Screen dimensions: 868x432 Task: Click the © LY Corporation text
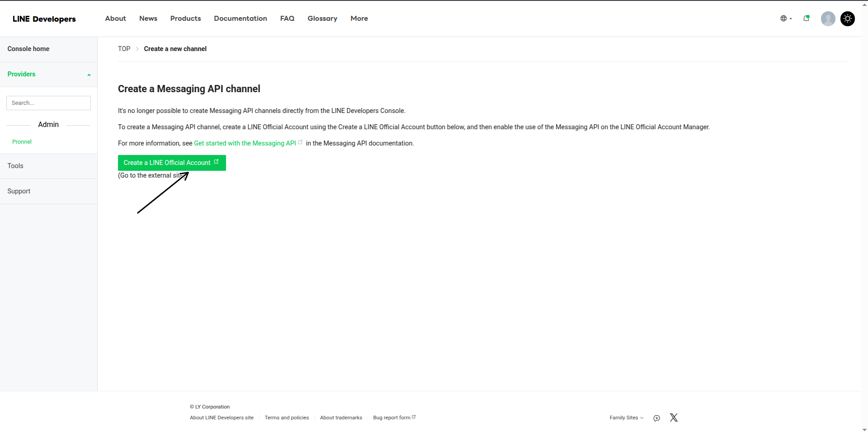click(210, 407)
